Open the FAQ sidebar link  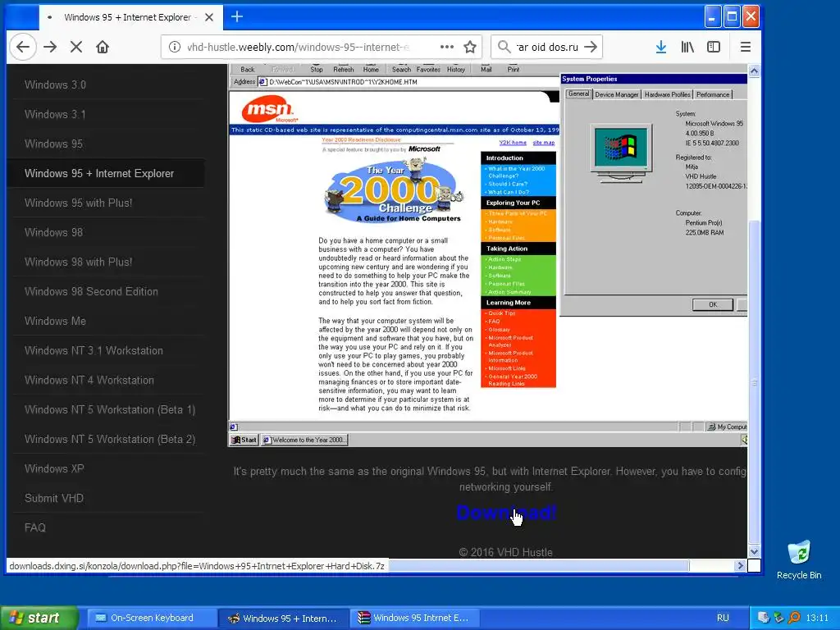click(34, 527)
